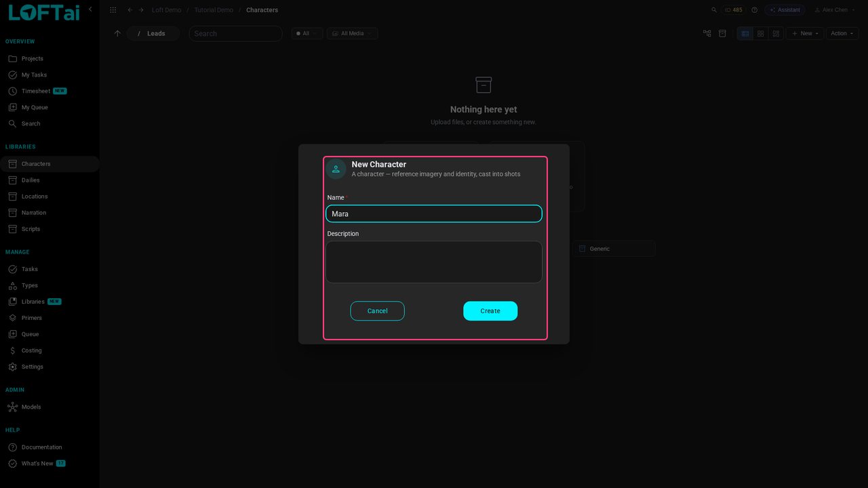Viewport: 868px width, 488px height.
Task: Click the My Queue sidebar icon
Action: pos(12,107)
